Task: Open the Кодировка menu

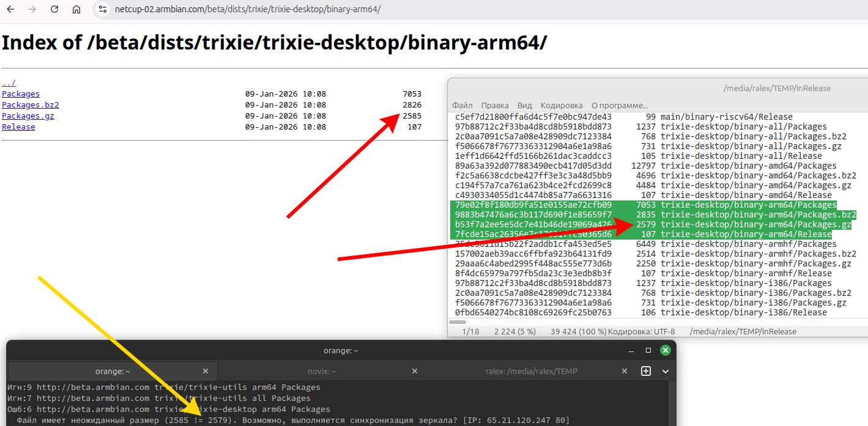Action: tap(562, 105)
